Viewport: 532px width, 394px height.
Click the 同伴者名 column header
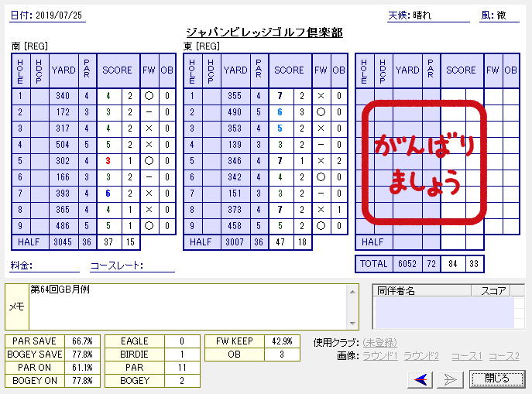coord(422,290)
